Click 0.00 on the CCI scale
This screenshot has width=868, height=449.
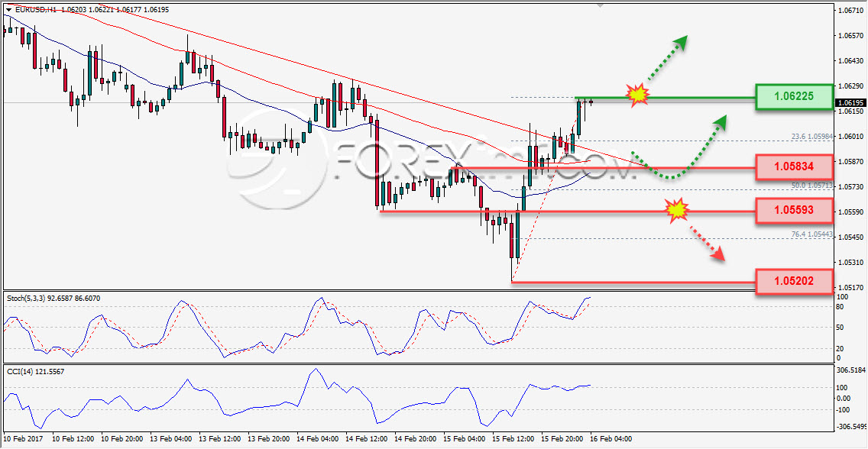pos(845,399)
